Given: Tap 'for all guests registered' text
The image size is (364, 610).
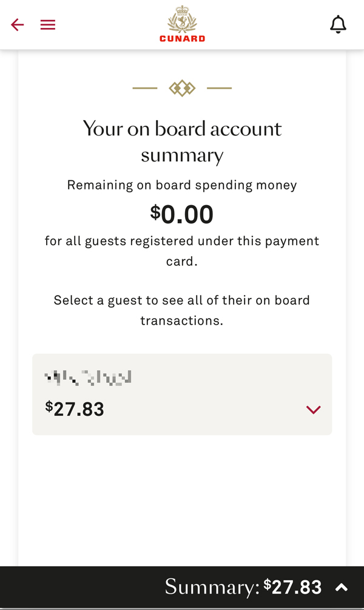Looking at the screenshot, I should click(182, 251).
